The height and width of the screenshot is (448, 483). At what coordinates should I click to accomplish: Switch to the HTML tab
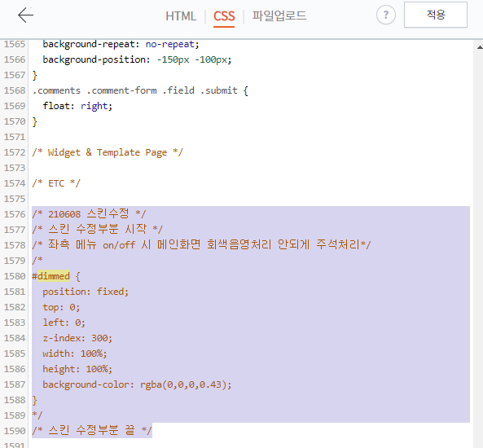[181, 16]
